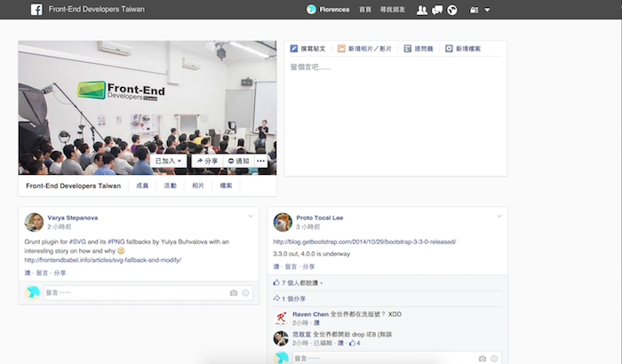Viewport: 622px width, 364px height.
Task: Open 相片 photos tab
Action: click(198, 186)
